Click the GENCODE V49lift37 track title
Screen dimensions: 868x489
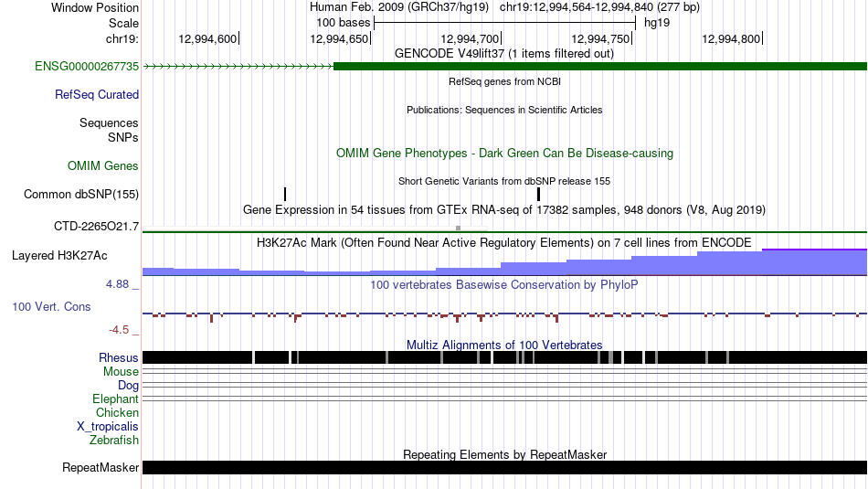[504, 54]
